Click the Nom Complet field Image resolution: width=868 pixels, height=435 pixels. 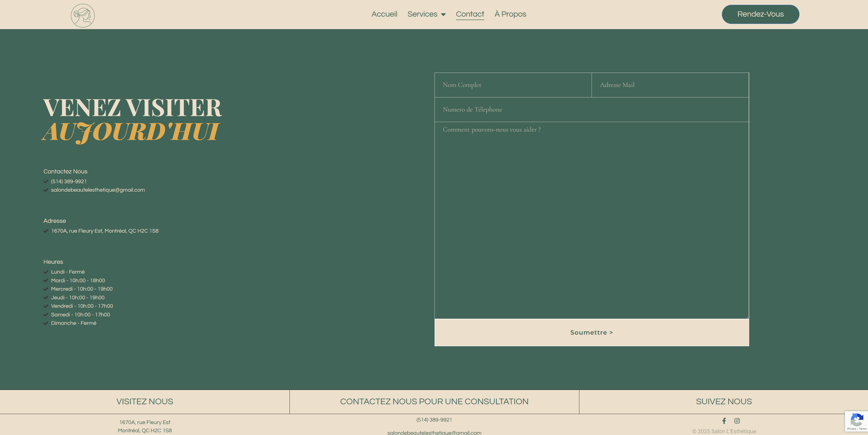pos(513,85)
